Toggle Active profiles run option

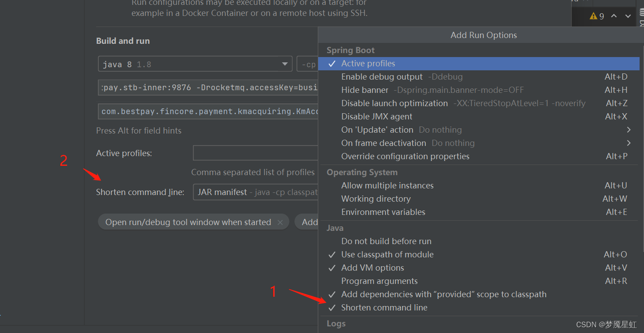coord(479,64)
